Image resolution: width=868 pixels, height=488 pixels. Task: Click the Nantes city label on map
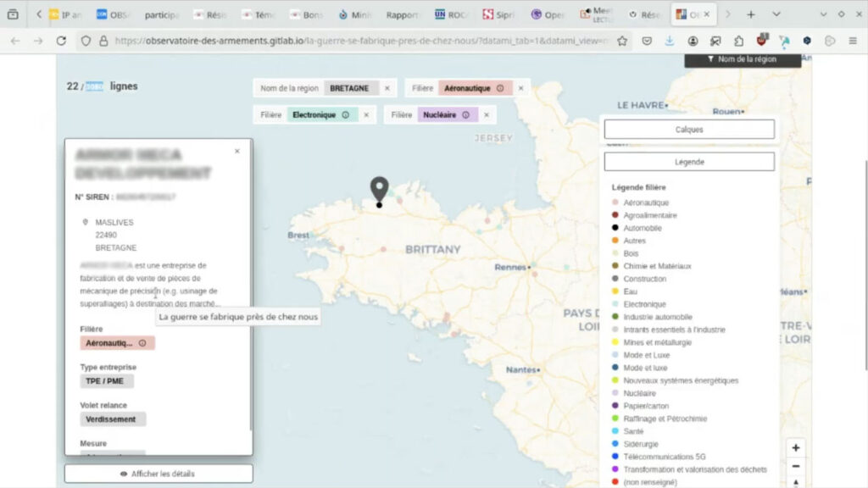tap(520, 369)
